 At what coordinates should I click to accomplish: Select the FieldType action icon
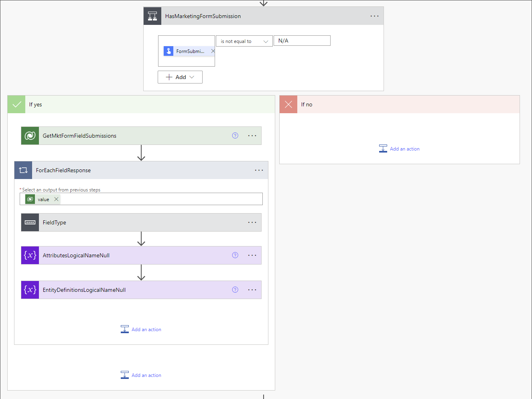coord(30,222)
